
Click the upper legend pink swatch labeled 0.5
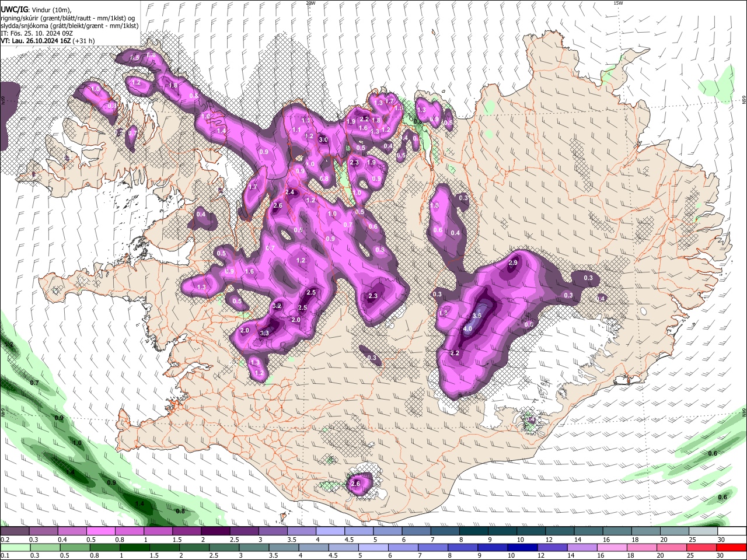click(100, 531)
